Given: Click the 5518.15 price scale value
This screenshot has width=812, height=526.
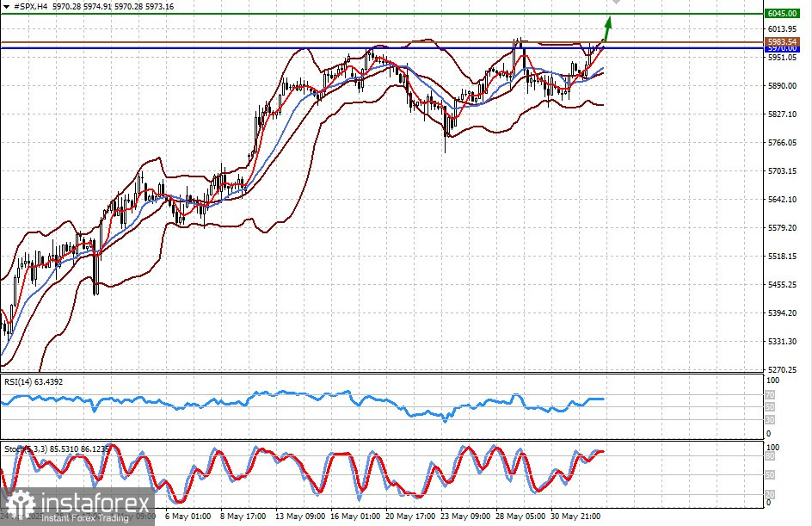Looking at the screenshot, I should (782, 257).
